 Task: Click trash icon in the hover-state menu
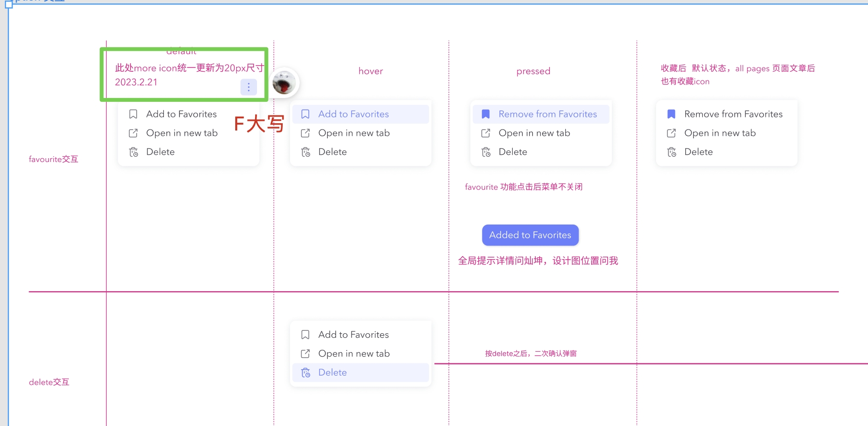(305, 152)
